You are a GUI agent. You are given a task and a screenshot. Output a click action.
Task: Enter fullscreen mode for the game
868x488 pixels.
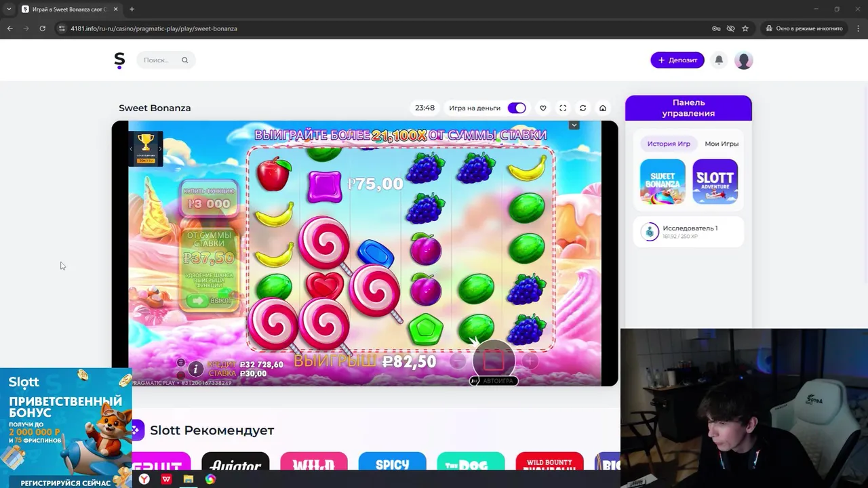563,108
